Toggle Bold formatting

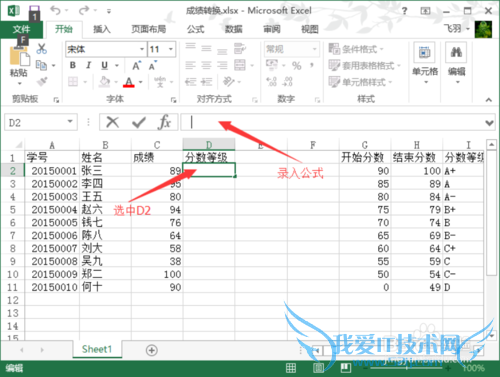(73, 65)
